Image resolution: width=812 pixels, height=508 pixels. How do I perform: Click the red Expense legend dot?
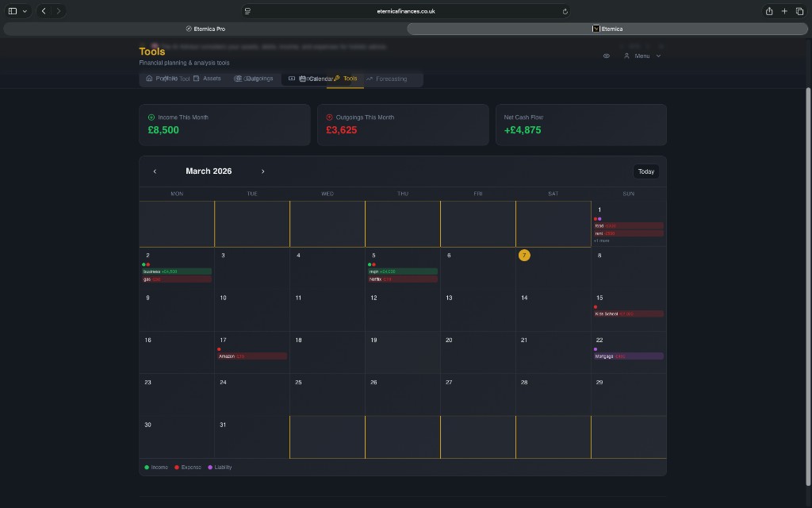tap(176, 467)
